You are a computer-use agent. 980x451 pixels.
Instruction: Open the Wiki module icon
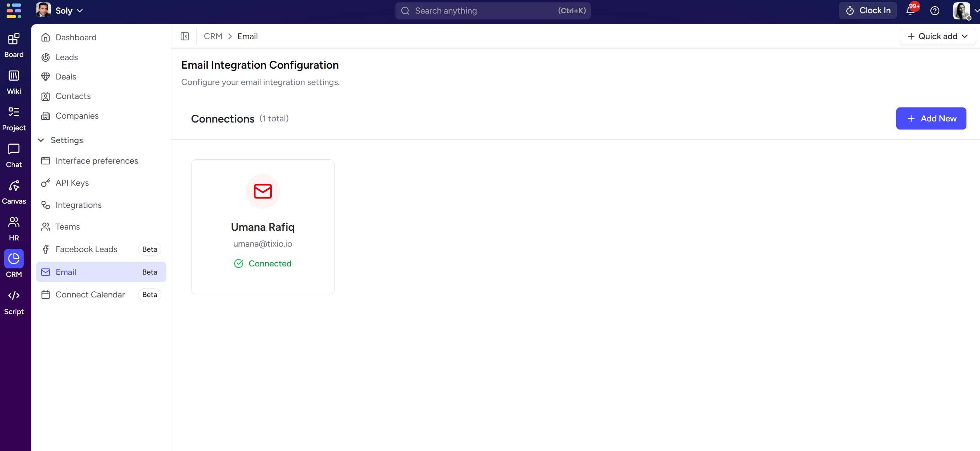(x=14, y=76)
